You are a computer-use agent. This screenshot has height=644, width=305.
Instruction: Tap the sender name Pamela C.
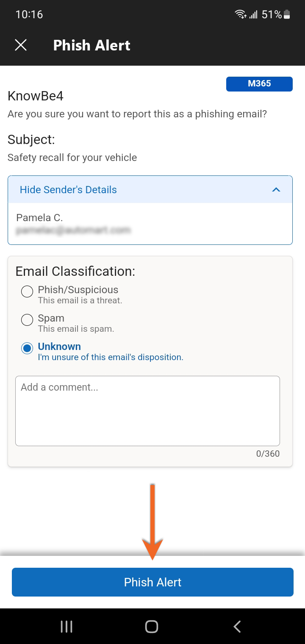[x=39, y=218]
